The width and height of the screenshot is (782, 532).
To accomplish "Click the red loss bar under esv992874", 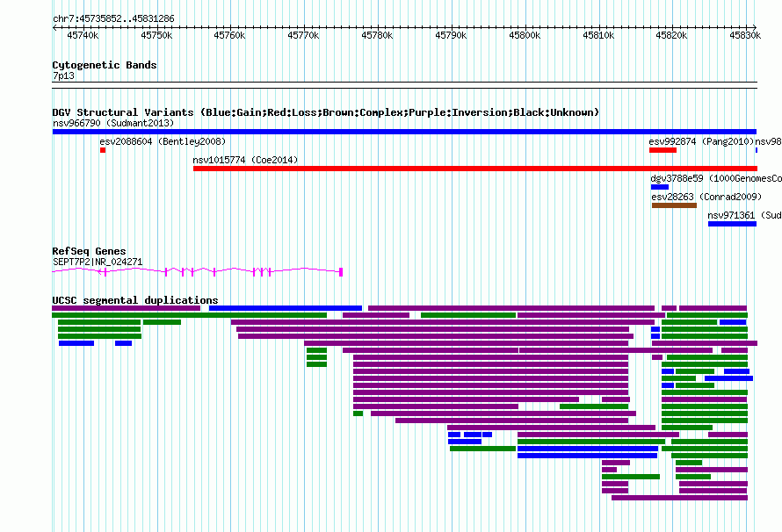I will [663, 150].
